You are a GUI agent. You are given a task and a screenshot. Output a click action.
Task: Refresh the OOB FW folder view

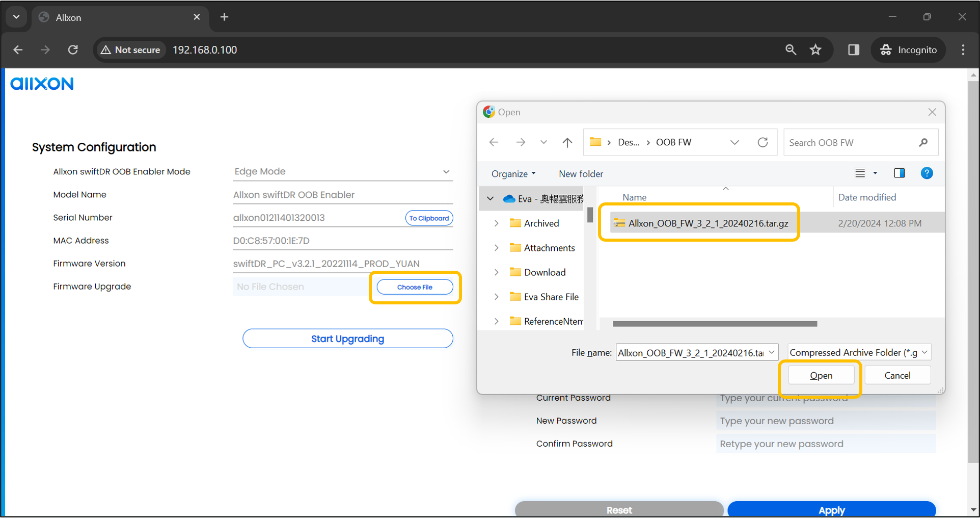[x=763, y=142]
